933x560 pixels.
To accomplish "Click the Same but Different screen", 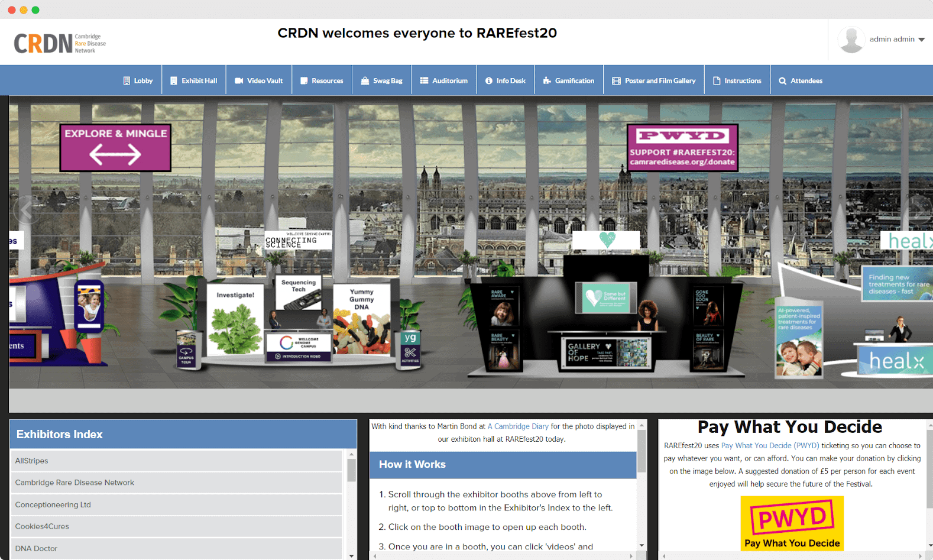I will (x=607, y=298).
